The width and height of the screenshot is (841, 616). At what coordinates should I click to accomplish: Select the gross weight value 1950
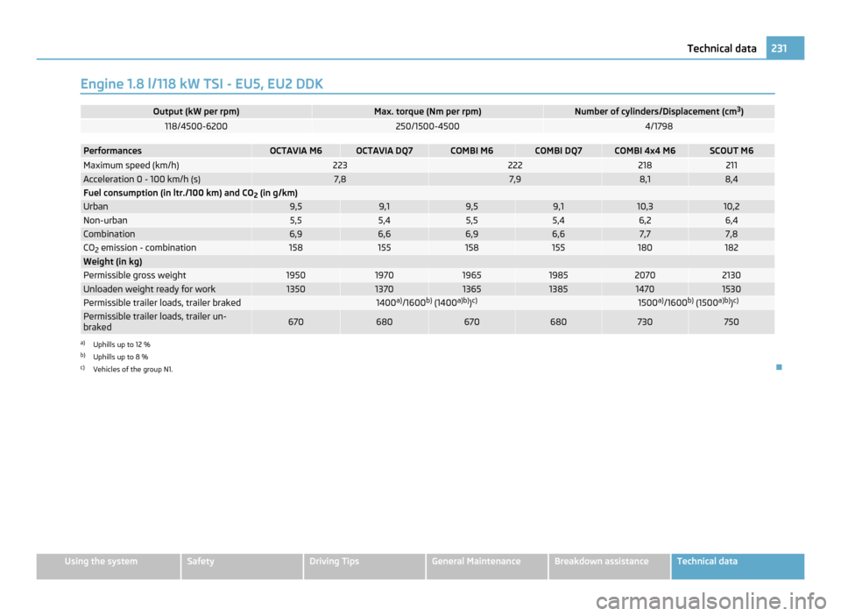point(295,275)
